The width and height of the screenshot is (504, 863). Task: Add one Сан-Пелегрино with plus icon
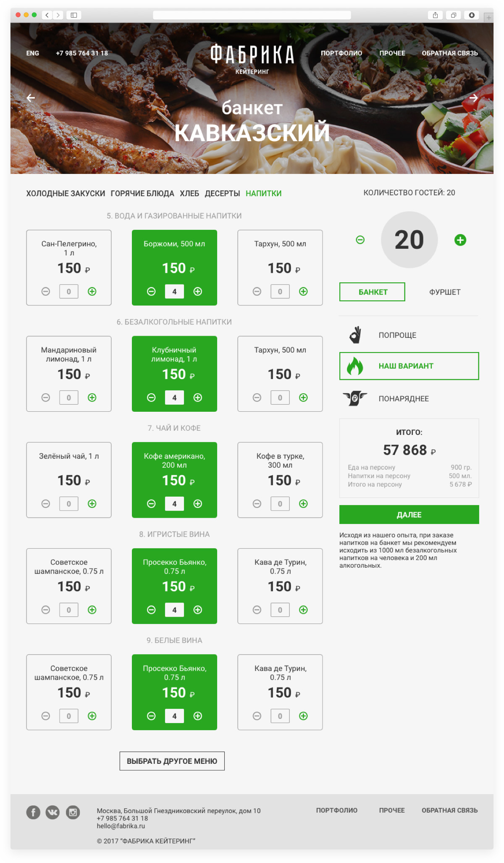pyautogui.click(x=92, y=292)
